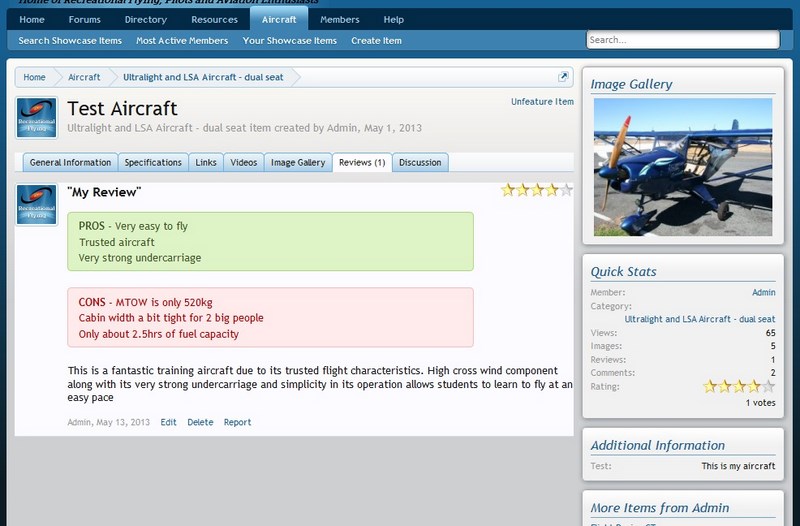Click the Create Item link
The width and height of the screenshot is (800, 526).
point(377,40)
